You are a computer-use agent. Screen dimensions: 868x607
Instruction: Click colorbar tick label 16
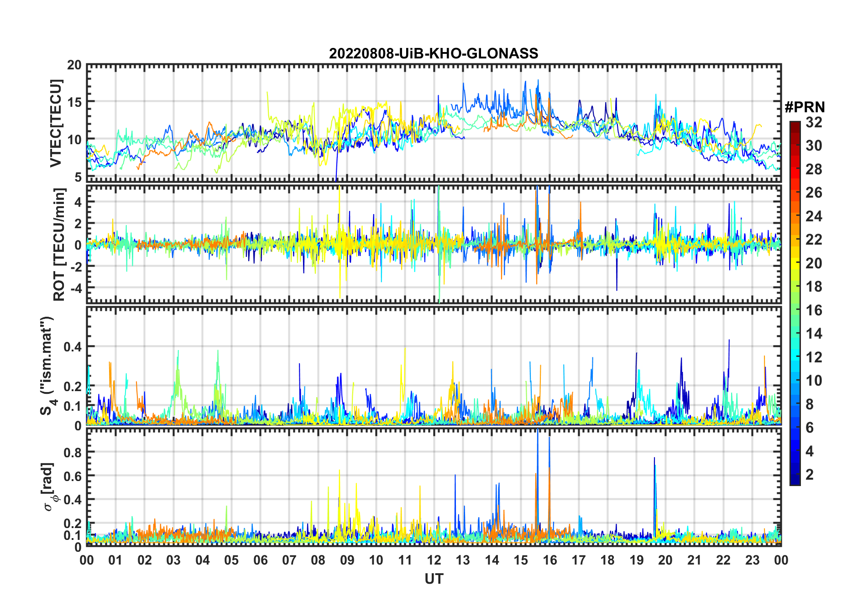point(814,310)
